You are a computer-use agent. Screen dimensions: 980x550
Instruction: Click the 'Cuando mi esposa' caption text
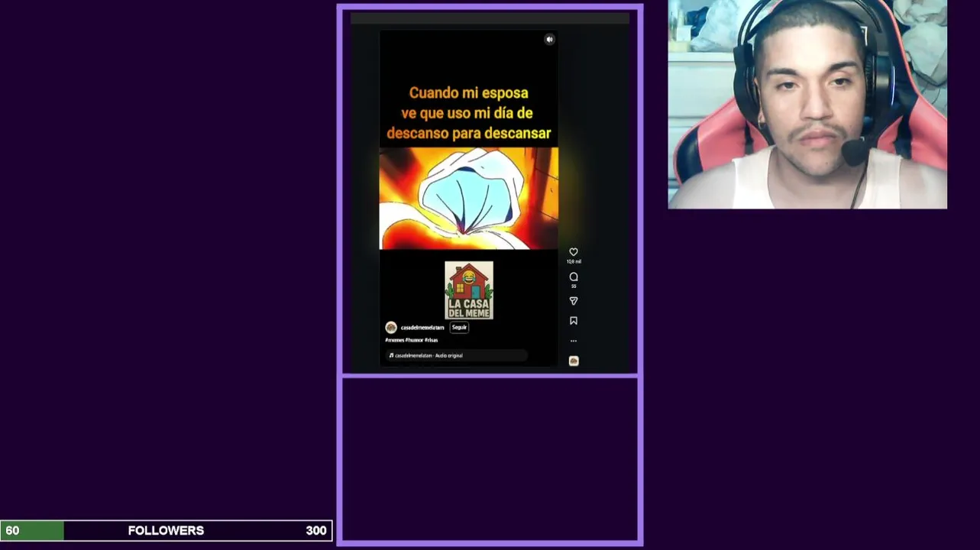click(469, 113)
